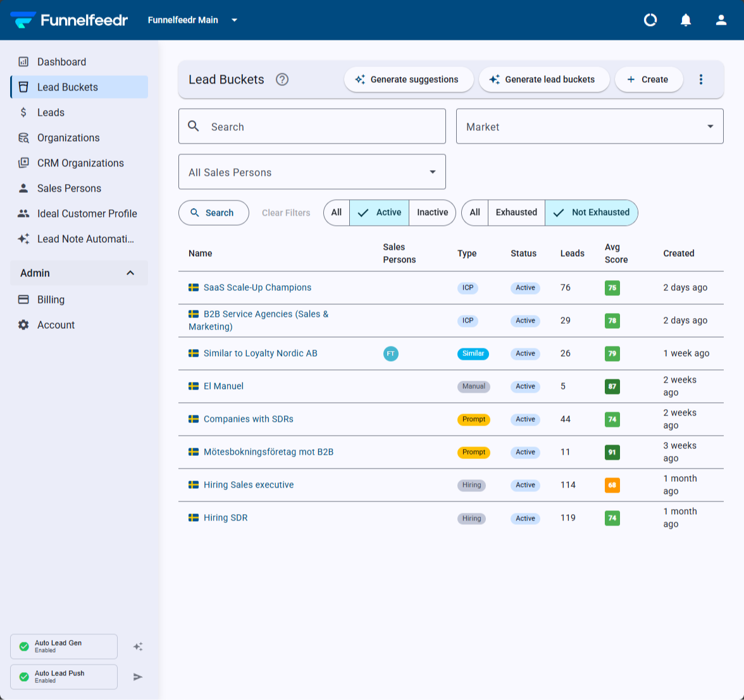Open the Market dropdown
Image resolution: width=744 pixels, height=700 pixels.
tap(590, 126)
